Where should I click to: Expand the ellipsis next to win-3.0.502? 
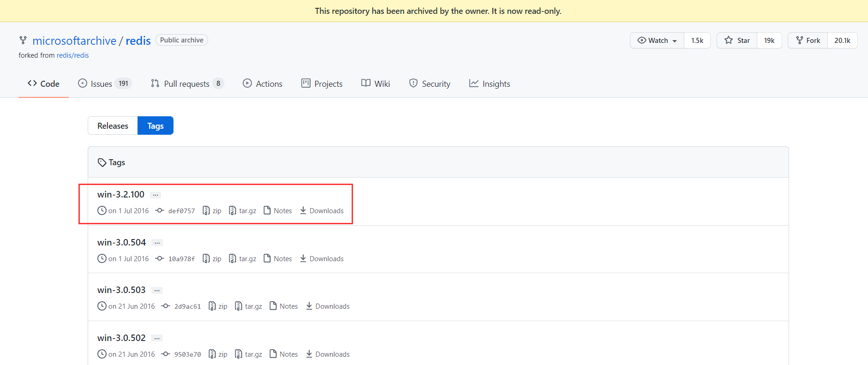tap(157, 338)
